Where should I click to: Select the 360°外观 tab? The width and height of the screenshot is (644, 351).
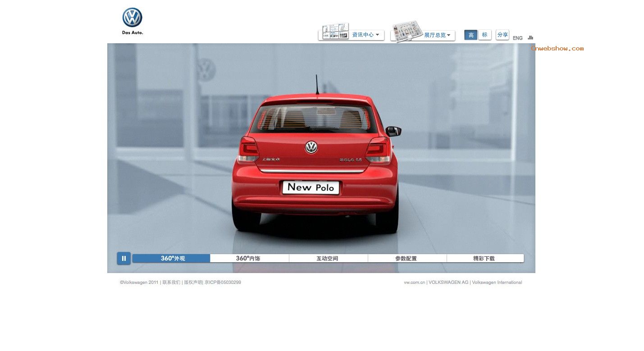171,258
